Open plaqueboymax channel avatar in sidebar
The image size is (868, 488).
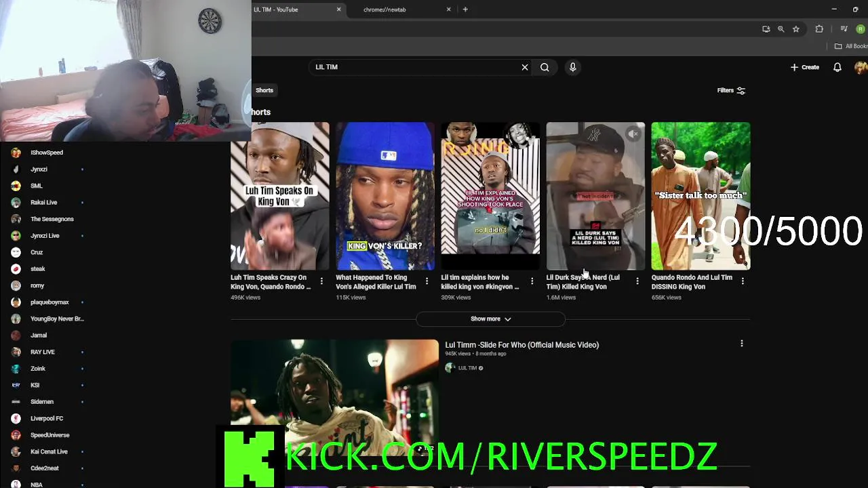(16, 302)
